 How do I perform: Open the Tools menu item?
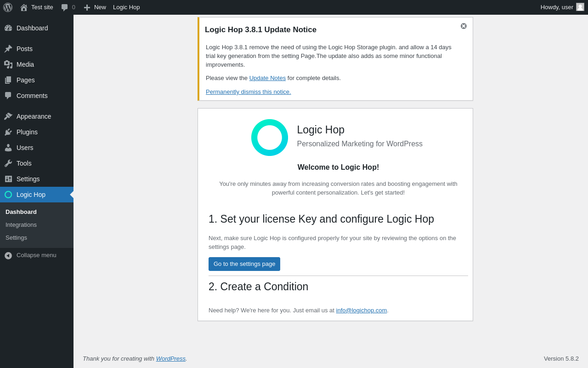(x=37, y=163)
